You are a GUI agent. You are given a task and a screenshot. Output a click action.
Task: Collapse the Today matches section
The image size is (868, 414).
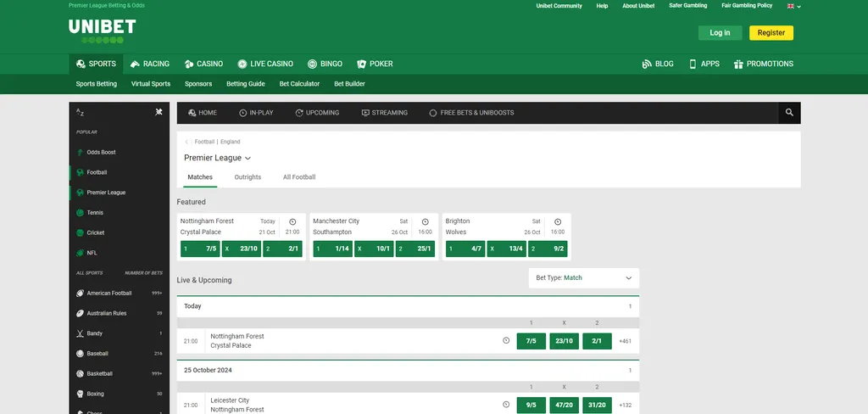(x=408, y=306)
